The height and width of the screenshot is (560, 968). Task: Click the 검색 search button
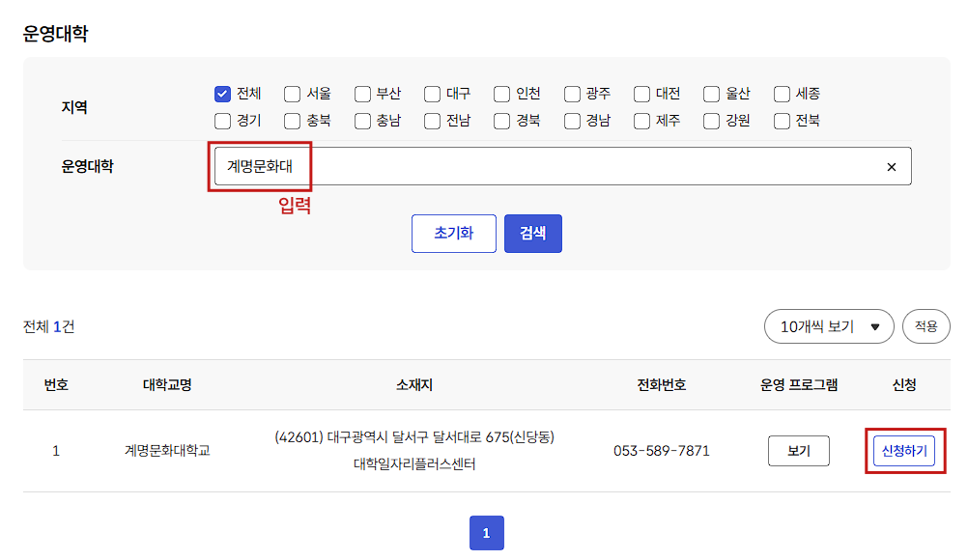[532, 233]
